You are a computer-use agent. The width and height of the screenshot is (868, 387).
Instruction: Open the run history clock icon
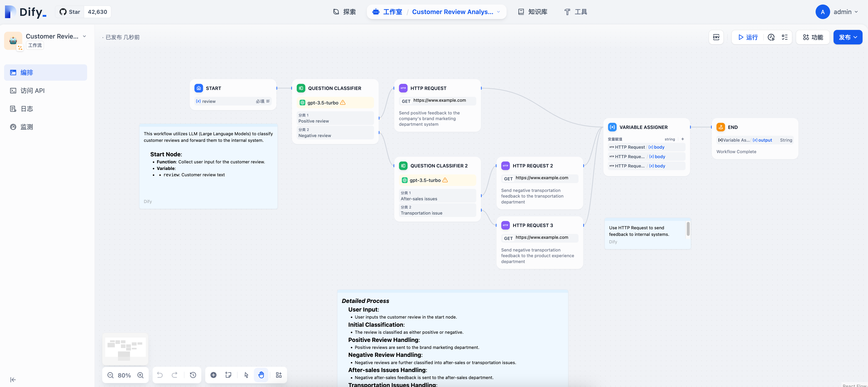click(x=771, y=37)
